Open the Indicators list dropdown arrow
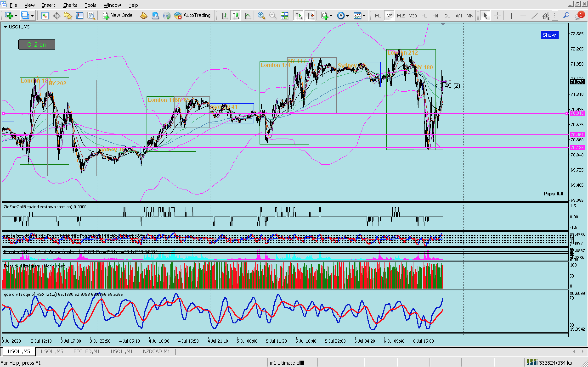 pos(331,16)
